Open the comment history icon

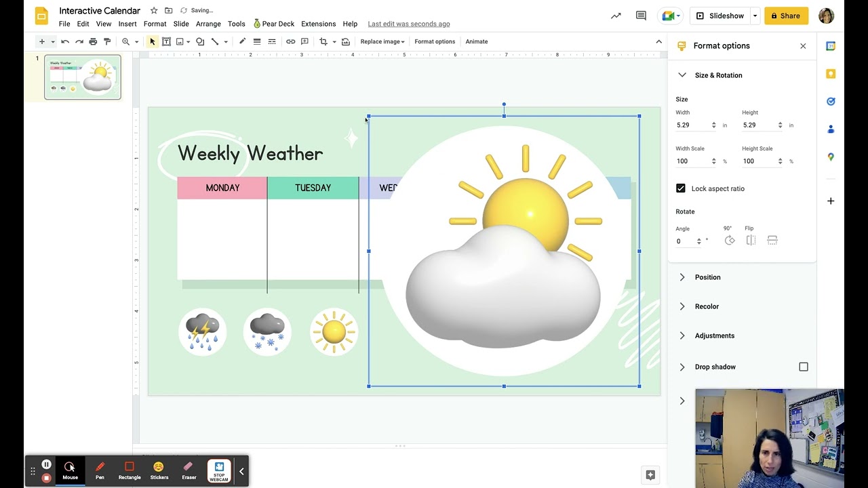[641, 16]
